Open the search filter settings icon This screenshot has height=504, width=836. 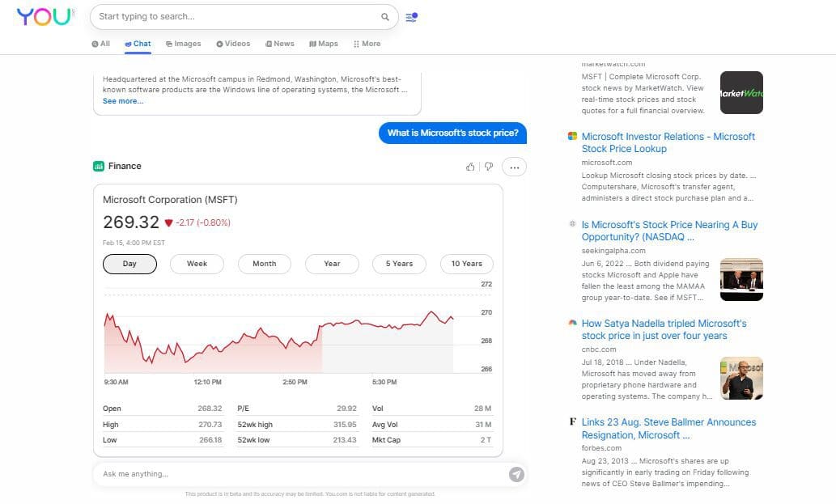click(x=411, y=17)
